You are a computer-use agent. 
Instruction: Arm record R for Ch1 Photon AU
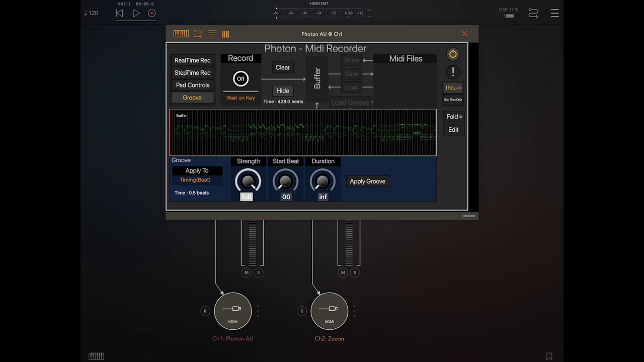pos(205,311)
